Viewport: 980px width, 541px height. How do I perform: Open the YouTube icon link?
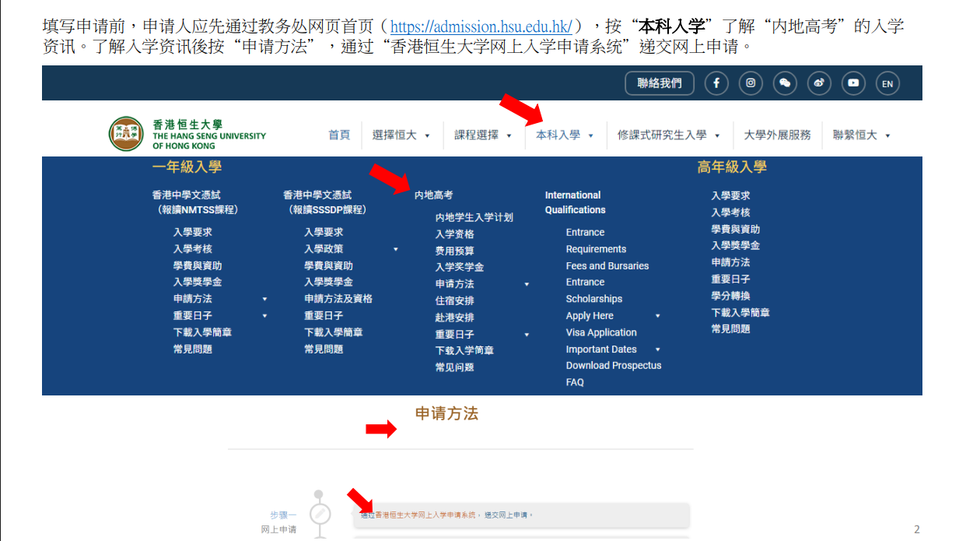[853, 83]
